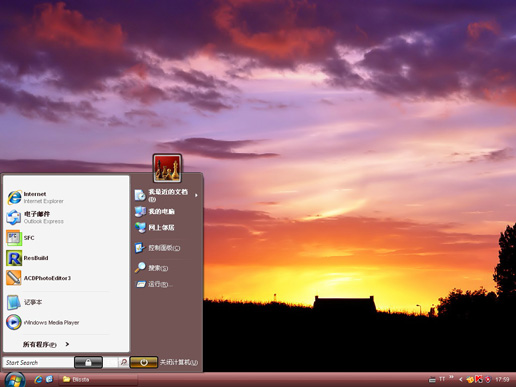This screenshot has height=387, width=516.
Task: Click the magnifier search icon
Action: point(124,362)
